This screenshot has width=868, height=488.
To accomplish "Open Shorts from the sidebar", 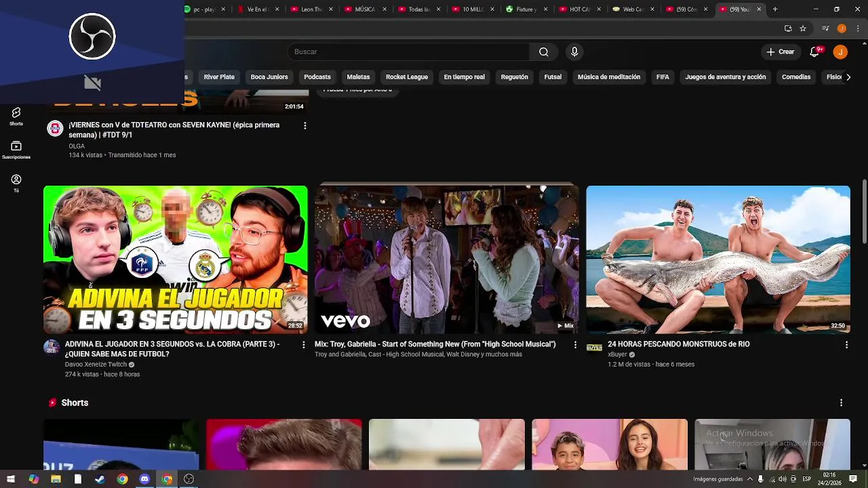I will pyautogui.click(x=16, y=116).
